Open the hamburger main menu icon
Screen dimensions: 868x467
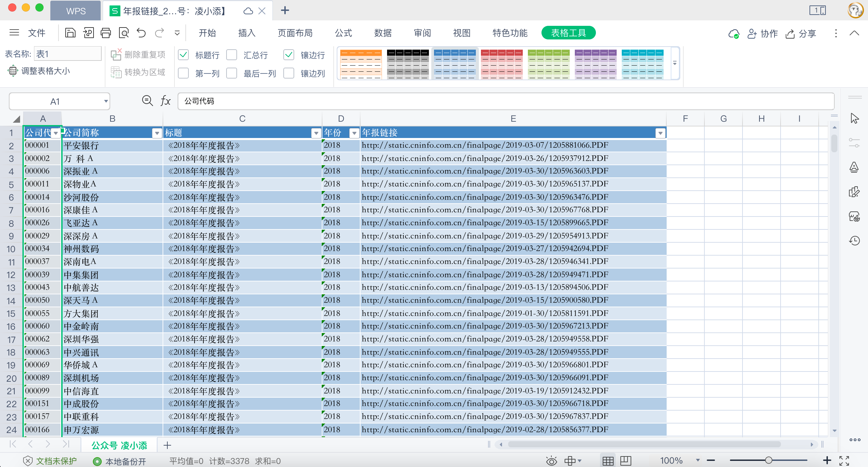[x=14, y=33]
